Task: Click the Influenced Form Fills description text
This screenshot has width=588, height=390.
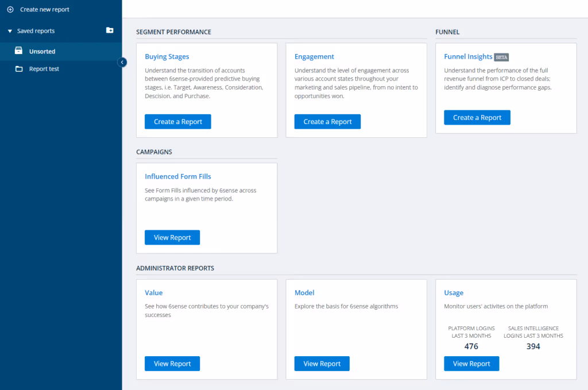Action: [x=200, y=195]
